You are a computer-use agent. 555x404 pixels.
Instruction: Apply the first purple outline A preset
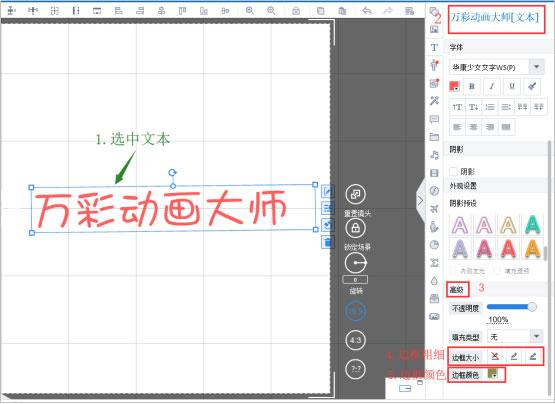(460, 224)
